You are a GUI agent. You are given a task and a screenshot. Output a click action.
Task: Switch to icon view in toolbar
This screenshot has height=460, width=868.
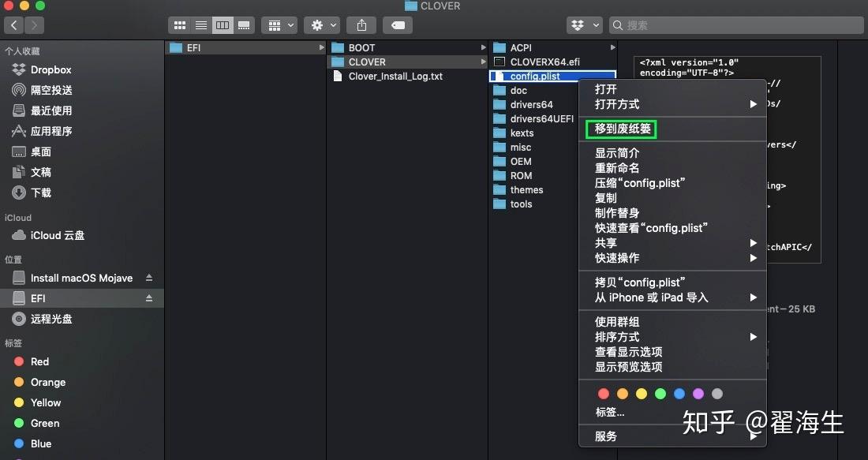pyautogui.click(x=179, y=25)
